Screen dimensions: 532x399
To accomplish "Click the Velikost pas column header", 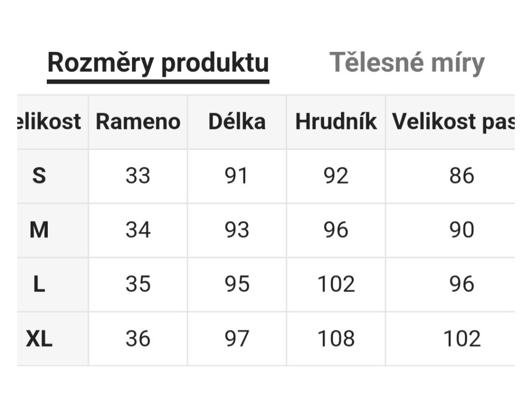I will click(453, 122).
